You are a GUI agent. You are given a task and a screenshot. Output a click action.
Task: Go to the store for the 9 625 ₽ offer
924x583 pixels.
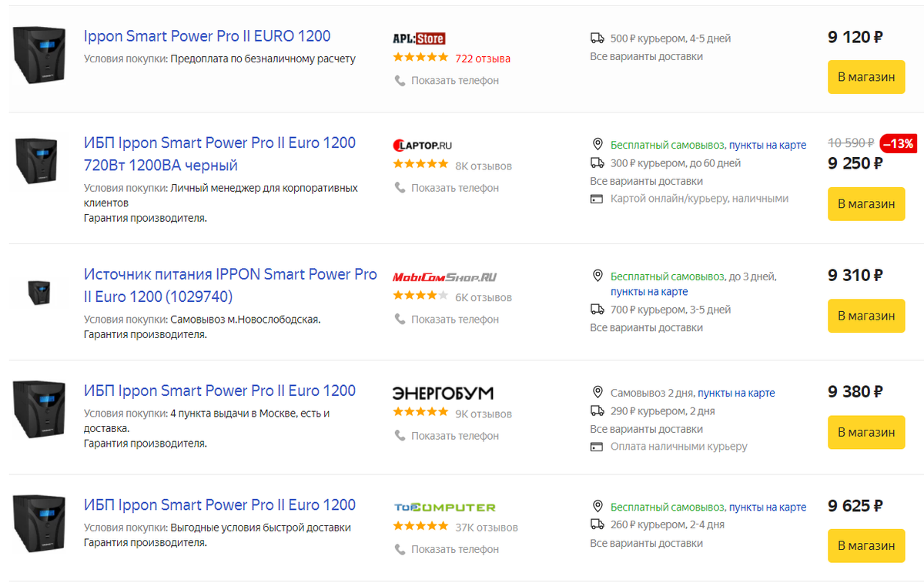click(865, 545)
